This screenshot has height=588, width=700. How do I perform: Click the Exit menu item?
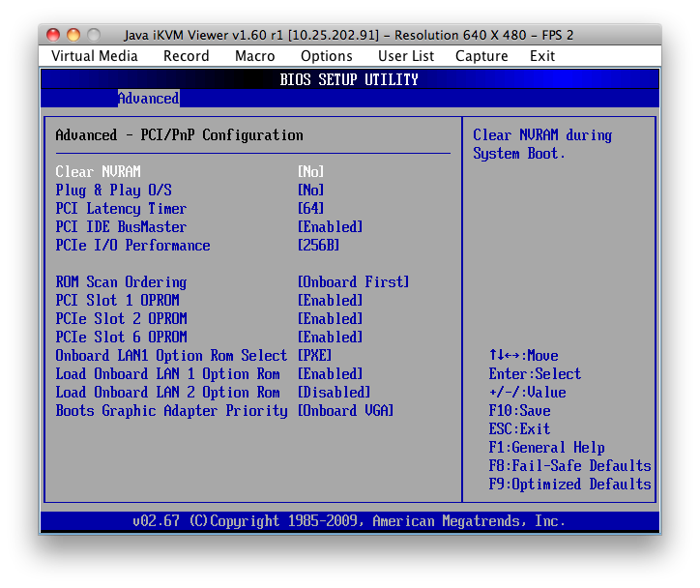click(542, 56)
